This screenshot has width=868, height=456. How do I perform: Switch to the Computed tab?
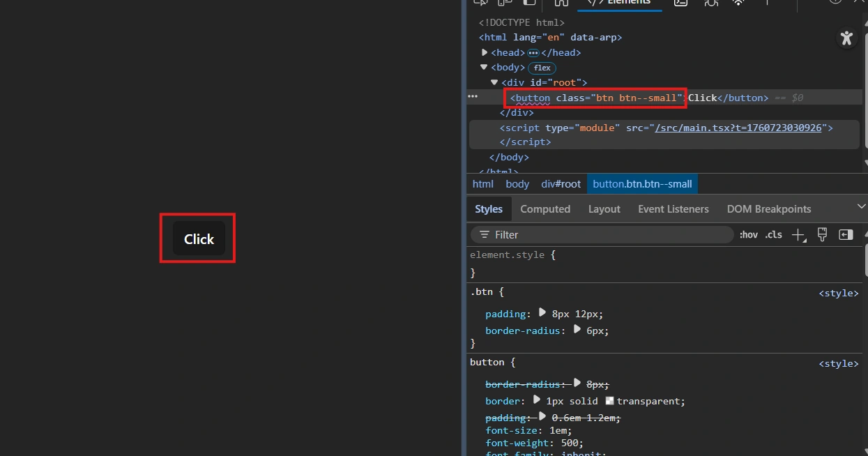[x=545, y=209]
